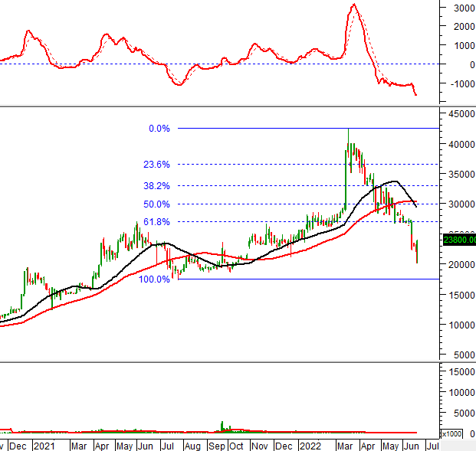
Task: Click the Nov month label on time axis
Action: coord(261,445)
